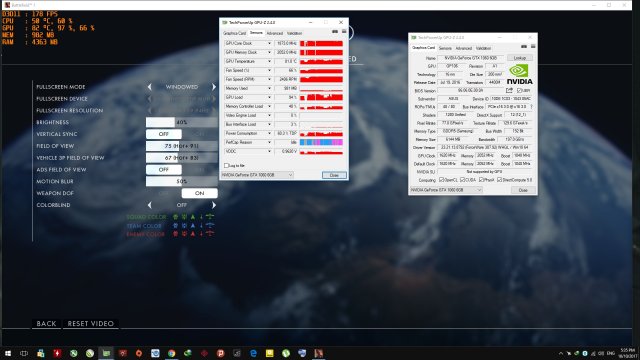Open GPU Memory Clock sensor dropdown arrow
640x360 pixels.
(x=269, y=52)
